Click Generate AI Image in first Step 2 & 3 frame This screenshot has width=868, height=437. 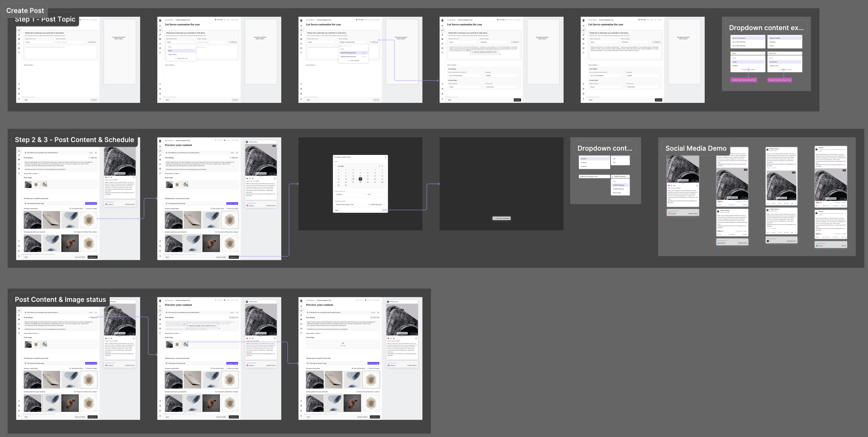coord(91,203)
